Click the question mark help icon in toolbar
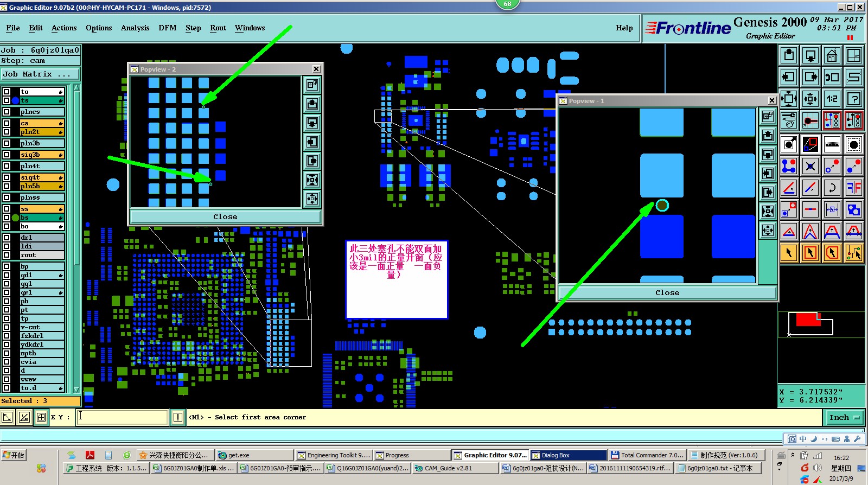This screenshot has height=485, width=868. 854,99
